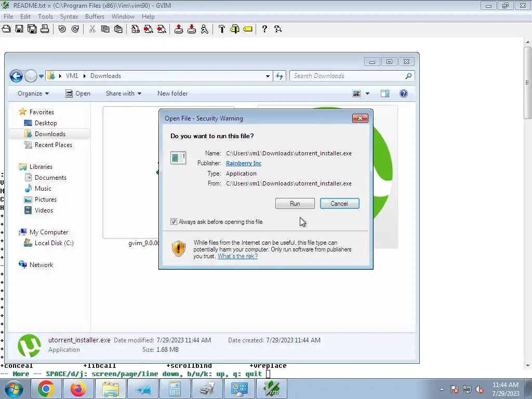Click the Make hammer toolbar icon
This screenshot has height=399, width=532.
click(x=222, y=29)
